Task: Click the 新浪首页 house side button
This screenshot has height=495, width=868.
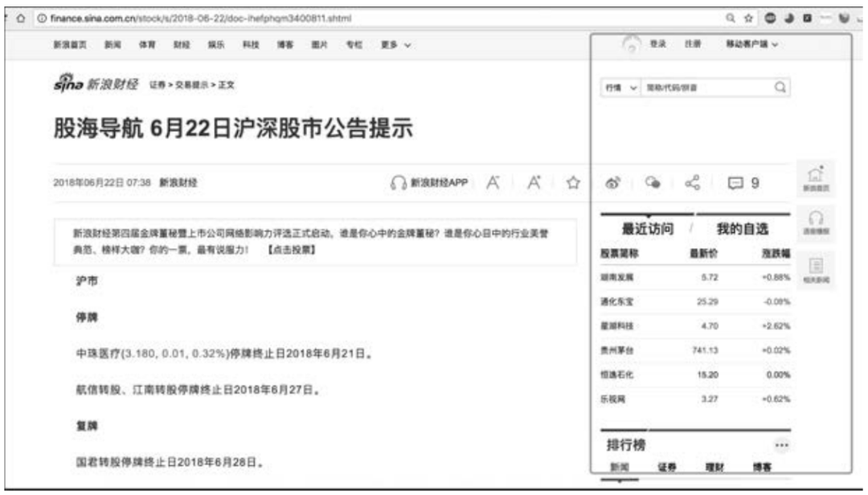Action: coord(816,178)
